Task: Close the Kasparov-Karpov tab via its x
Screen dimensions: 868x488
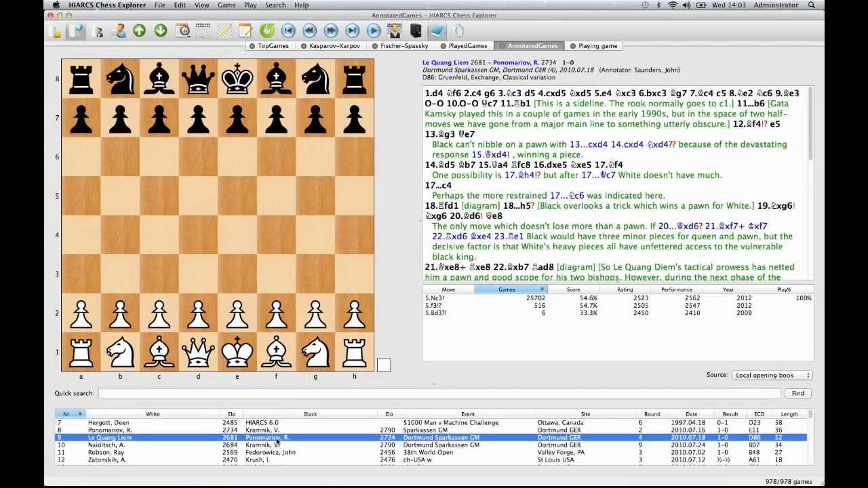Action: point(303,46)
